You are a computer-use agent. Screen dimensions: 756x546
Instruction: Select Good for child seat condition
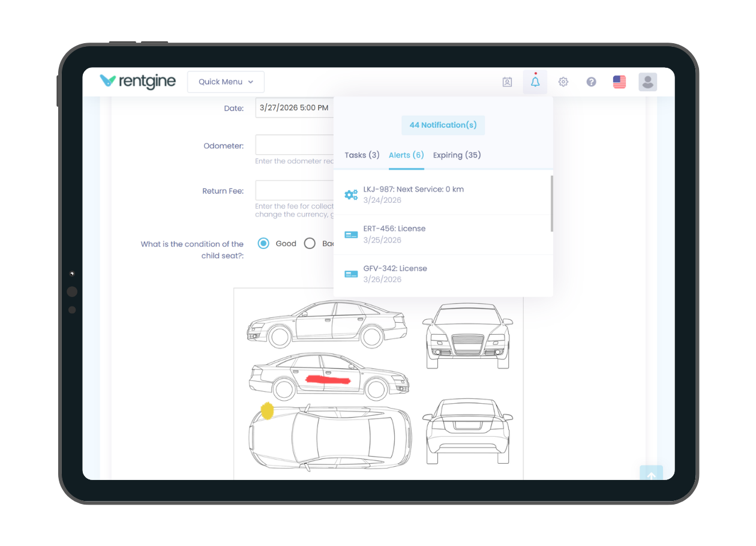[263, 244]
